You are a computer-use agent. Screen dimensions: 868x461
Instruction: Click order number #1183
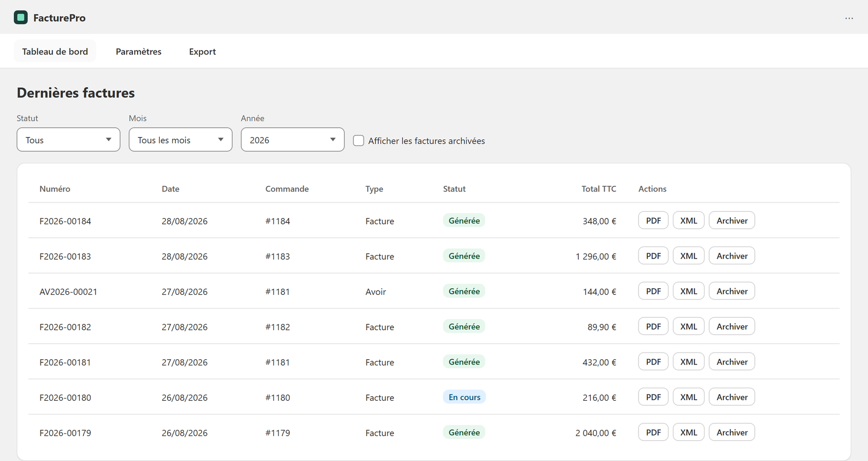point(278,256)
